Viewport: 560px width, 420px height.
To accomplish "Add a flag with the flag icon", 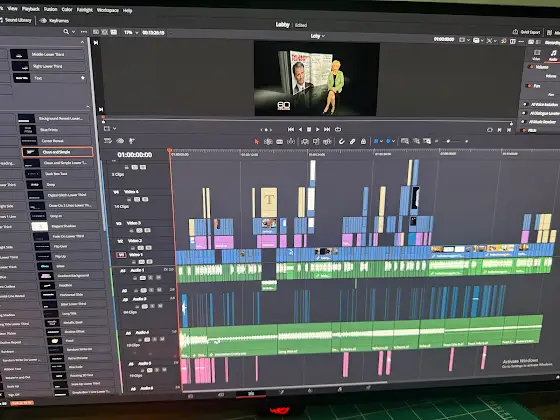I will (x=376, y=141).
